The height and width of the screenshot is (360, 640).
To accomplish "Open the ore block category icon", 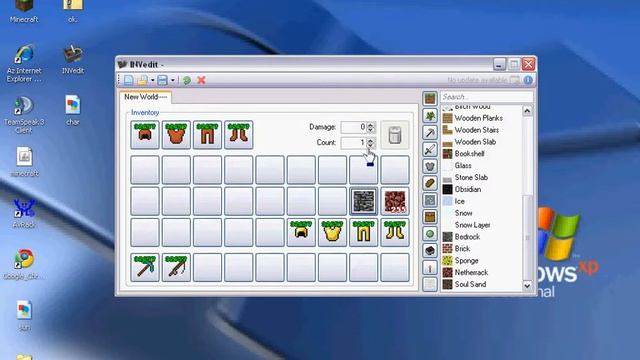I will [430, 200].
